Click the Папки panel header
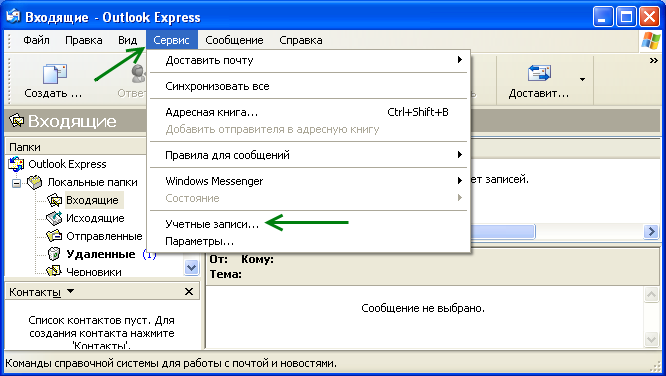The width and height of the screenshot is (666, 376). tap(75, 147)
